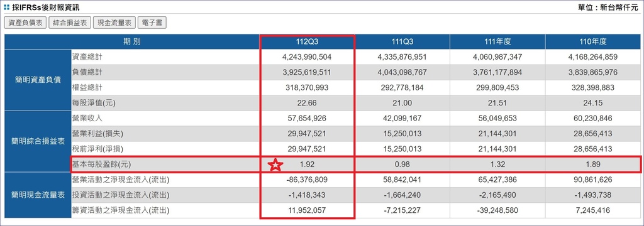
Task: Select the 111Q3 column header
Action: 402,42
